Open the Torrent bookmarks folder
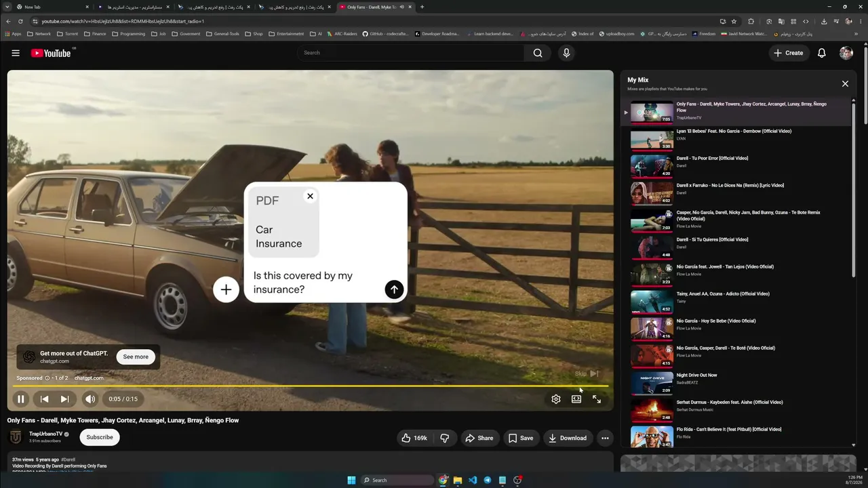Viewport: 868px width, 488px height. (x=67, y=34)
